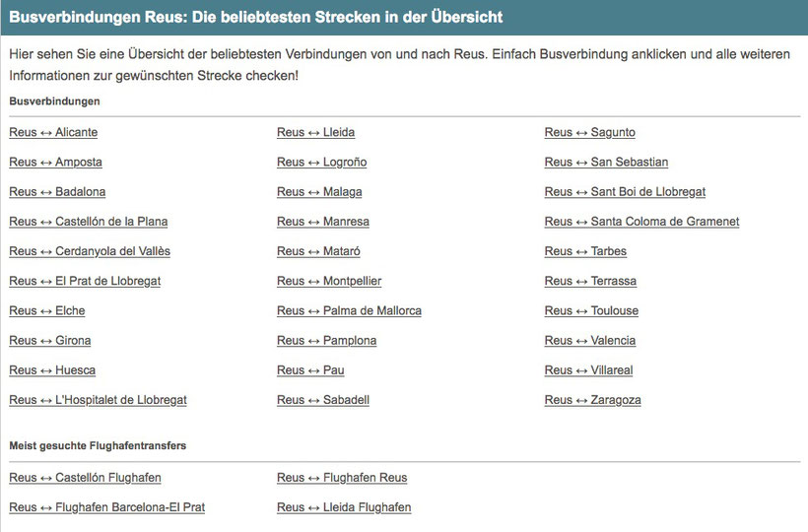Select the Reus ↔ Badalona route

[57, 191]
